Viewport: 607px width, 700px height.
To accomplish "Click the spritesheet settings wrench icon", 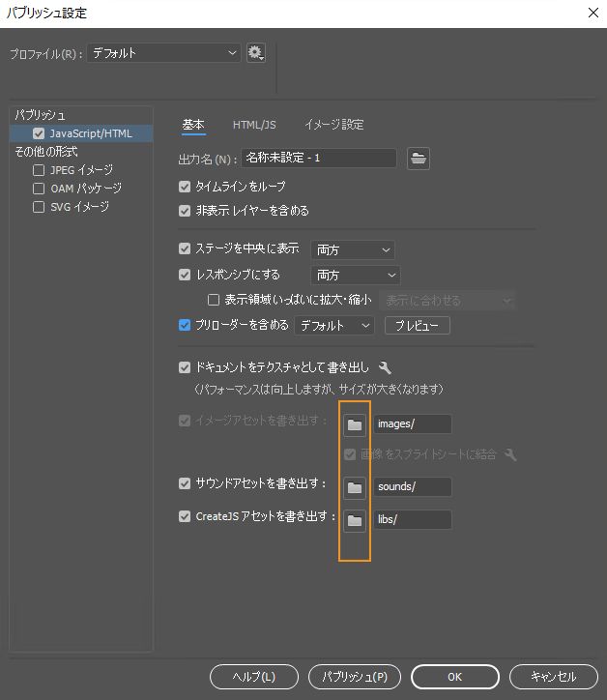I will point(510,454).
